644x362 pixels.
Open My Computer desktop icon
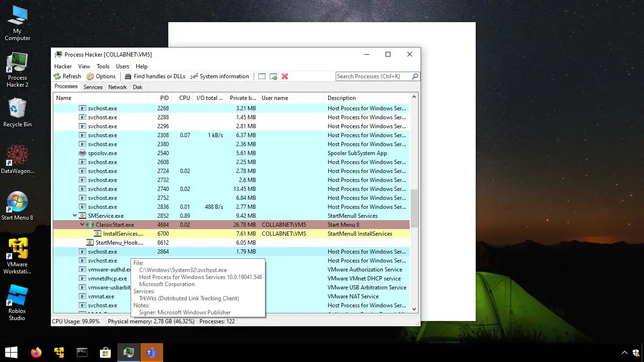(x=17, y=24)
